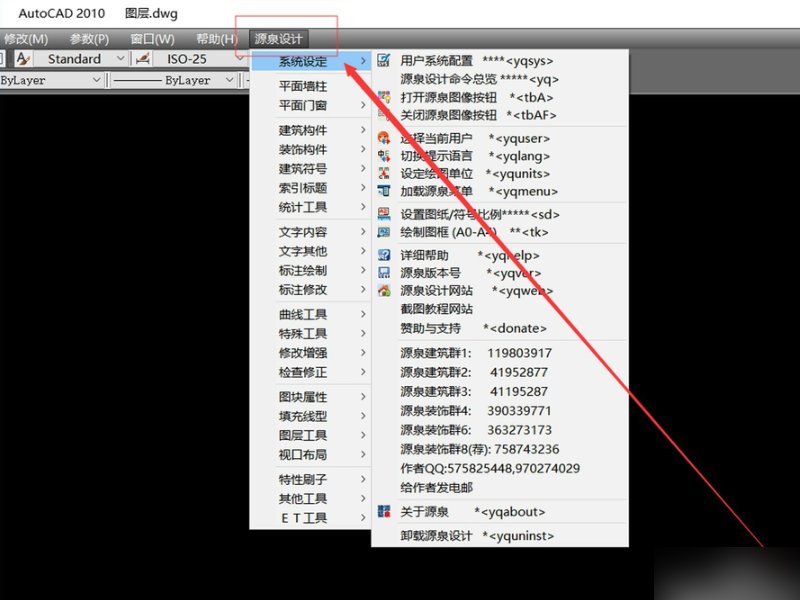
Task: Click the 切换提示语言 language icon
Action: (384, 156)
